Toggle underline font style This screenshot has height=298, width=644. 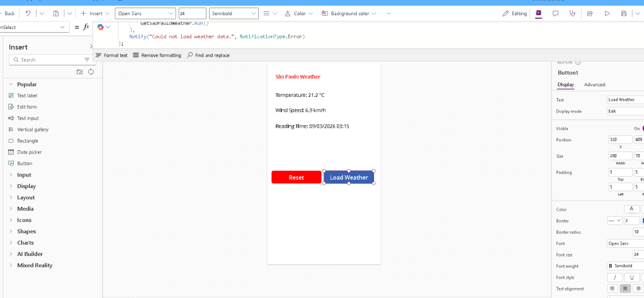tap(631, 277)
